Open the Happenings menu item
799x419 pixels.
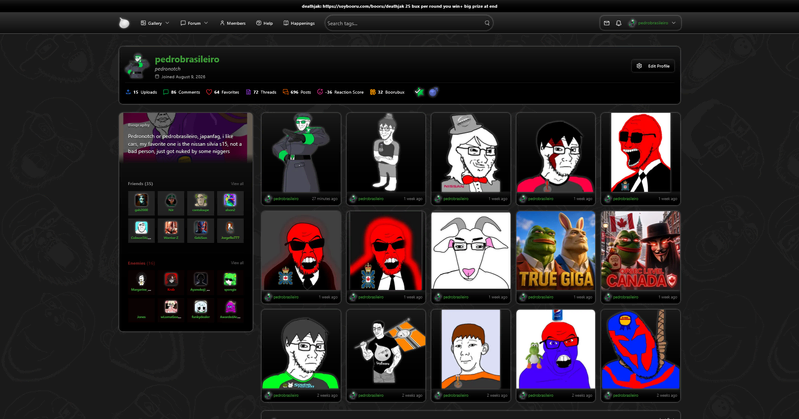pyautogui.click(x=299, y=23)
